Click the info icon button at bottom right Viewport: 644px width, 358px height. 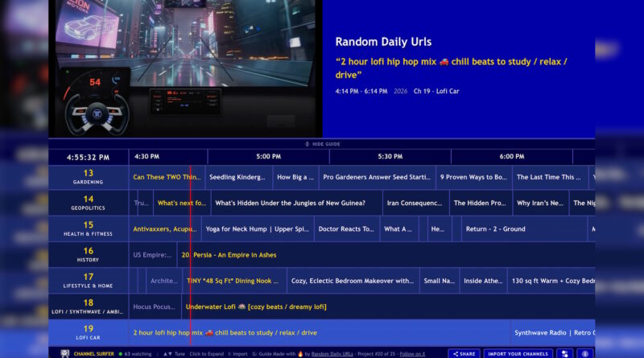[x=584, y=353]
